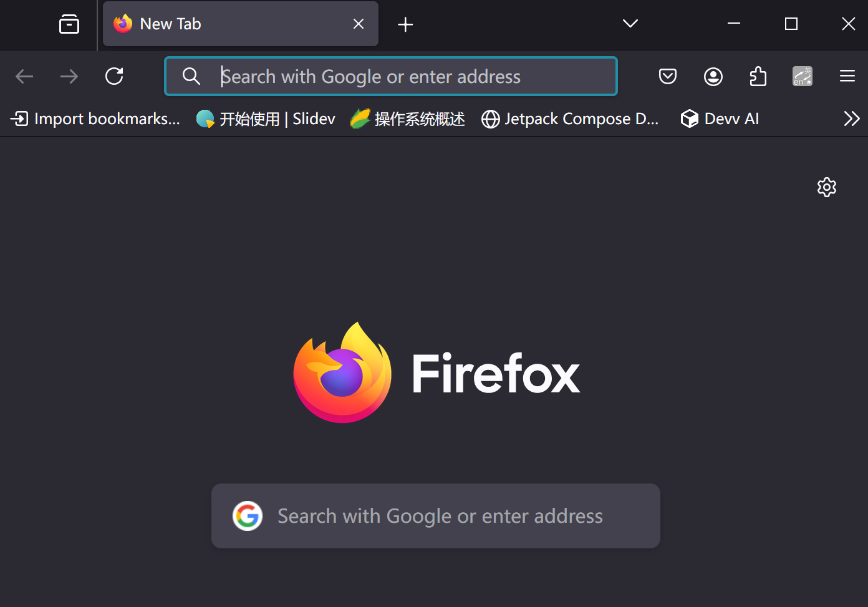Expand the List all tabs dropdown
Viewport: 868px width, 607px height.
pyautogui.click(x=630, y=24)
